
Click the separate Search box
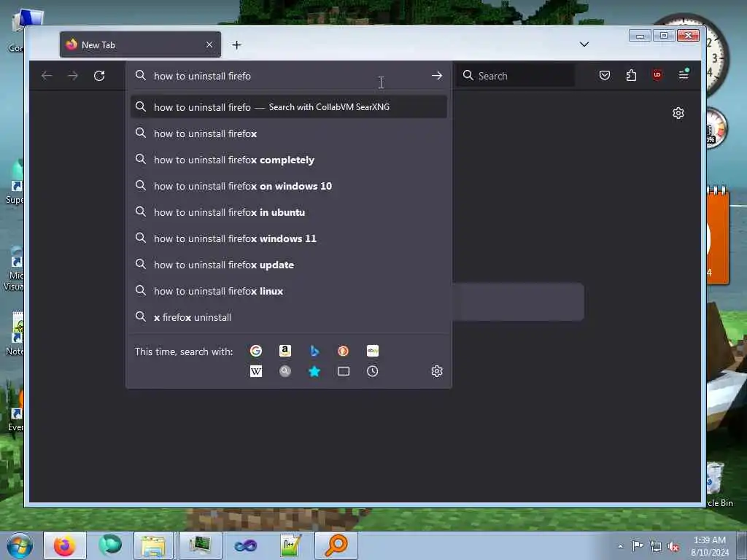516,76
